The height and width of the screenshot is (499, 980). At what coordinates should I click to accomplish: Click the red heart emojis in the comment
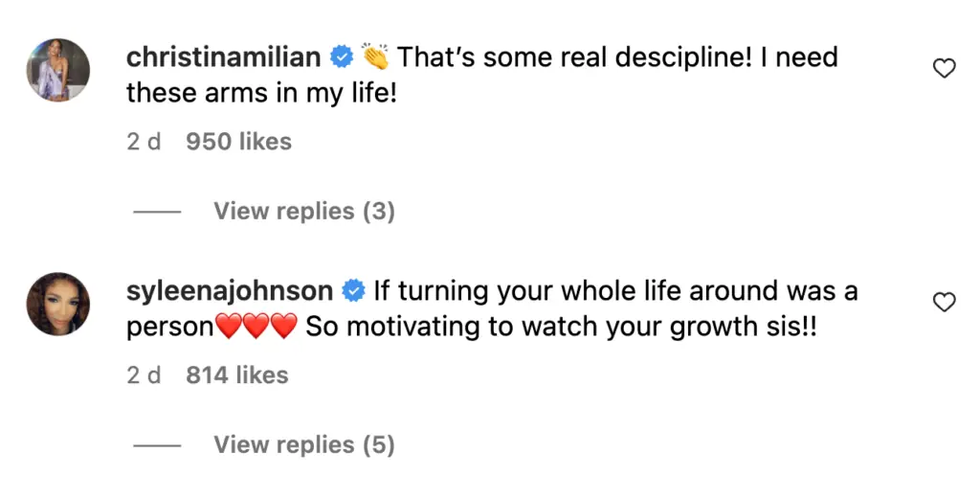tap(256, 328)
